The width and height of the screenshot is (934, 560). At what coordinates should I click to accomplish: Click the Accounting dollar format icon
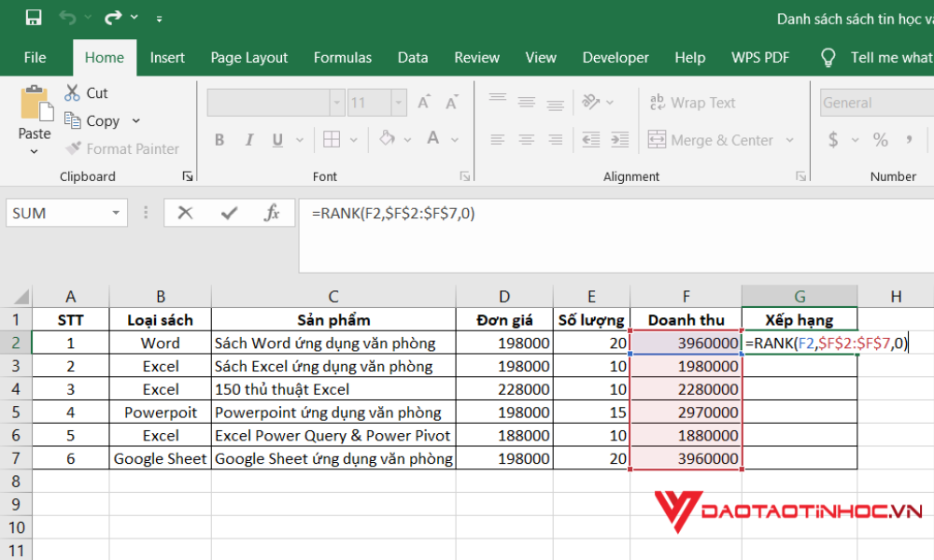833,140
